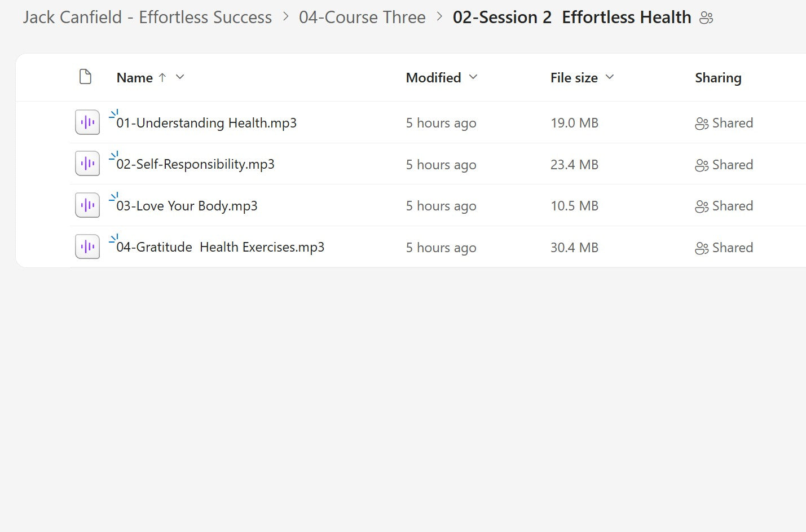
Task: Click the Modified column header
Action: 433,77
